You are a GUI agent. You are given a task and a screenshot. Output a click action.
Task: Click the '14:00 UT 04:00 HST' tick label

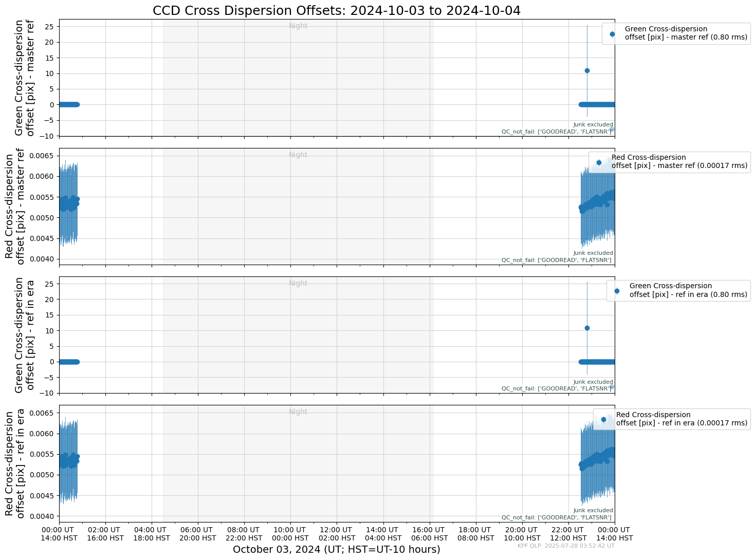tap(383, 534)
